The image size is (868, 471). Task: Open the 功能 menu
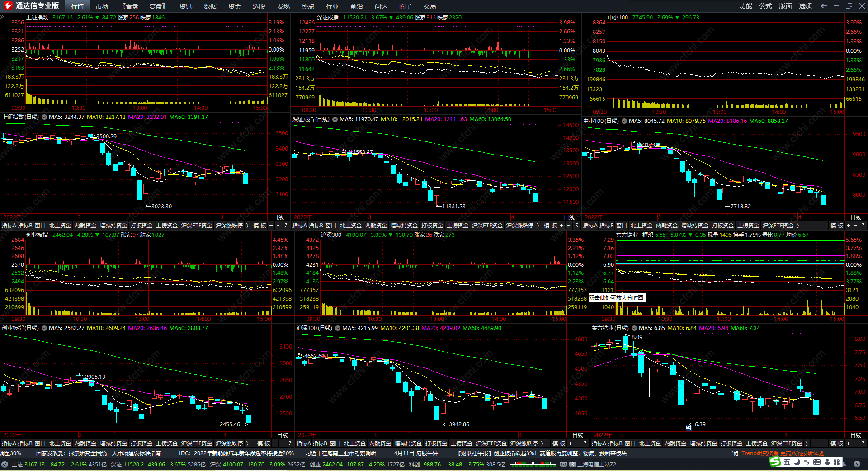pyautogui.click(x=746, y=6)
